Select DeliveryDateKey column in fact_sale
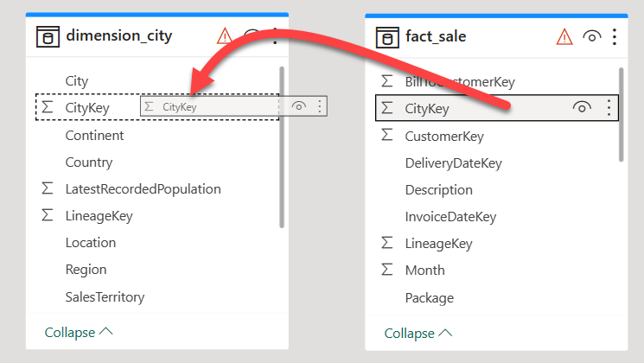The width and height of the screenshot is (644, 363). point(454,163)
